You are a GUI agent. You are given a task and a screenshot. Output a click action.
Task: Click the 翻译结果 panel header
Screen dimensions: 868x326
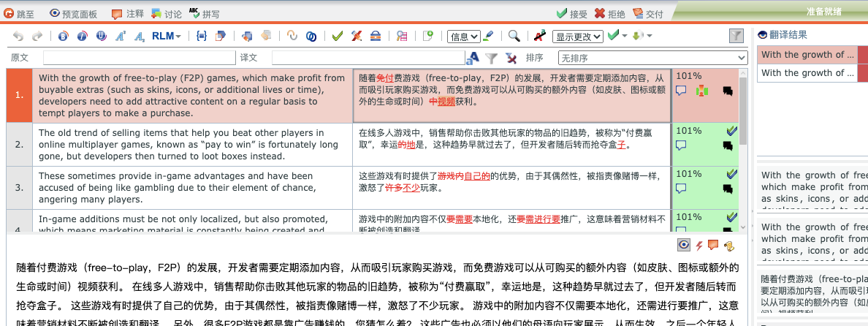point(782,34)
